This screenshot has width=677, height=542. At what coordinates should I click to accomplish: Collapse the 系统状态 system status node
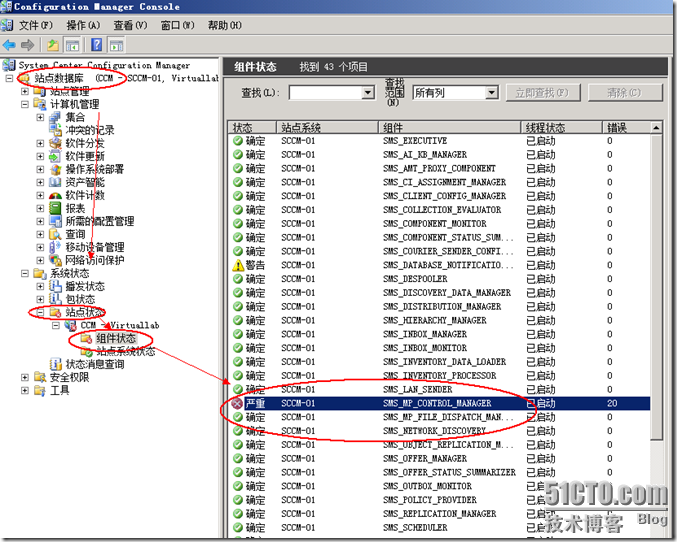click(25, 273)
